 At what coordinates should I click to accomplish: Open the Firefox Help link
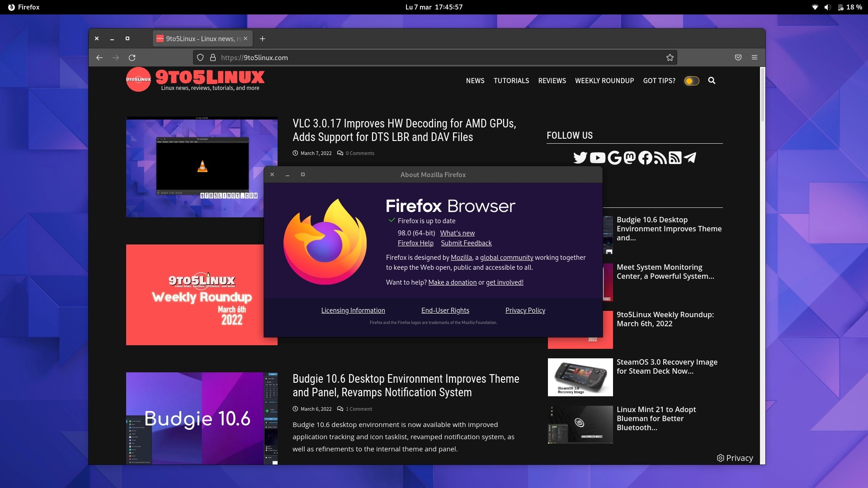click(x=415, y=243)
